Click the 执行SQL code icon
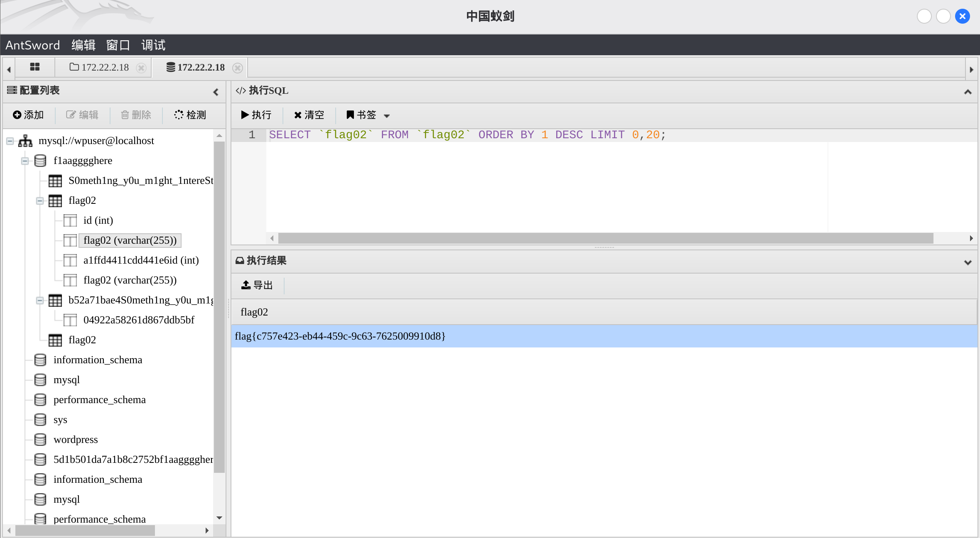 (241, 90)
